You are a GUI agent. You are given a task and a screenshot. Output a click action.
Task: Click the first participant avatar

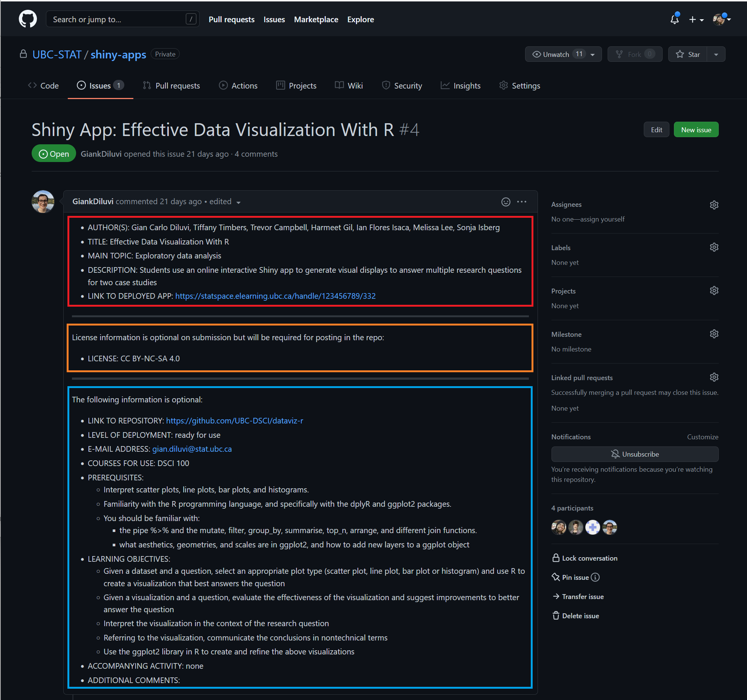(x=559, y=527)
